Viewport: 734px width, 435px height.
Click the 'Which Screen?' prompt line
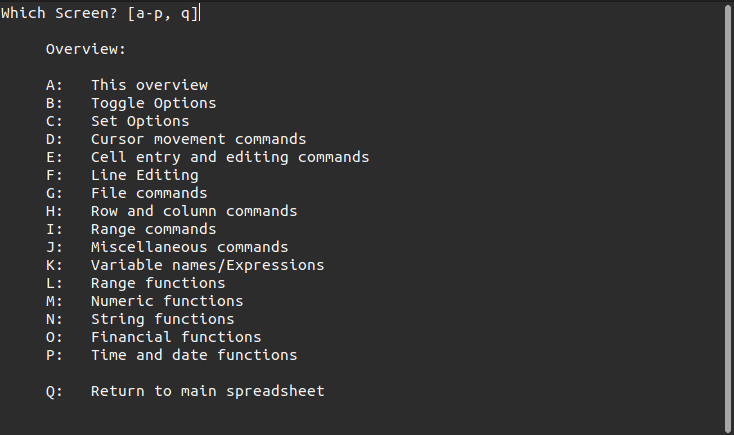click(x=100, y=13)
